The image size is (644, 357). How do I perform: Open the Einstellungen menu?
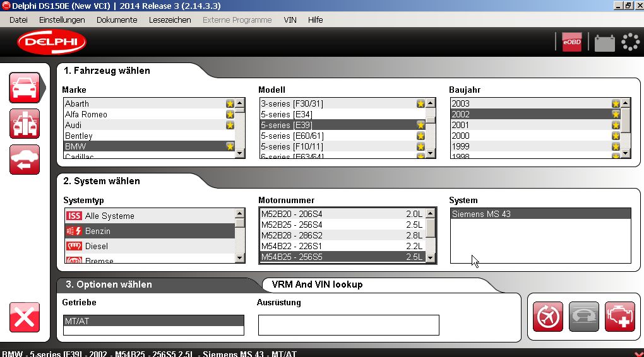tap(62, 20)
